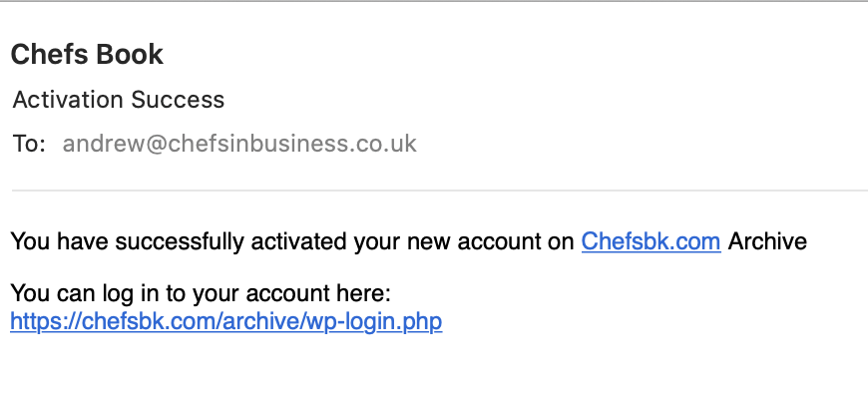Screen dimensions: 868x393
Task: Open the Chefsbk.com hyperlink in the message
Action: [651, 242]
